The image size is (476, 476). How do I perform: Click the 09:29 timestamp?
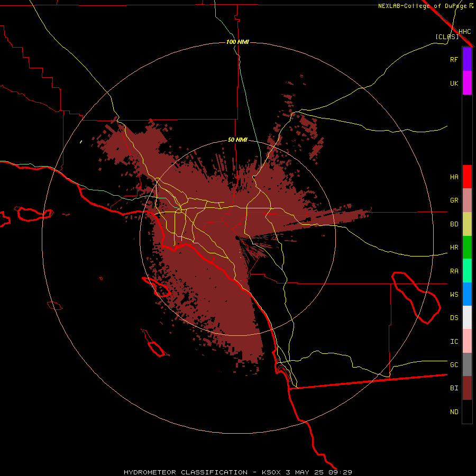click(340, 472)
